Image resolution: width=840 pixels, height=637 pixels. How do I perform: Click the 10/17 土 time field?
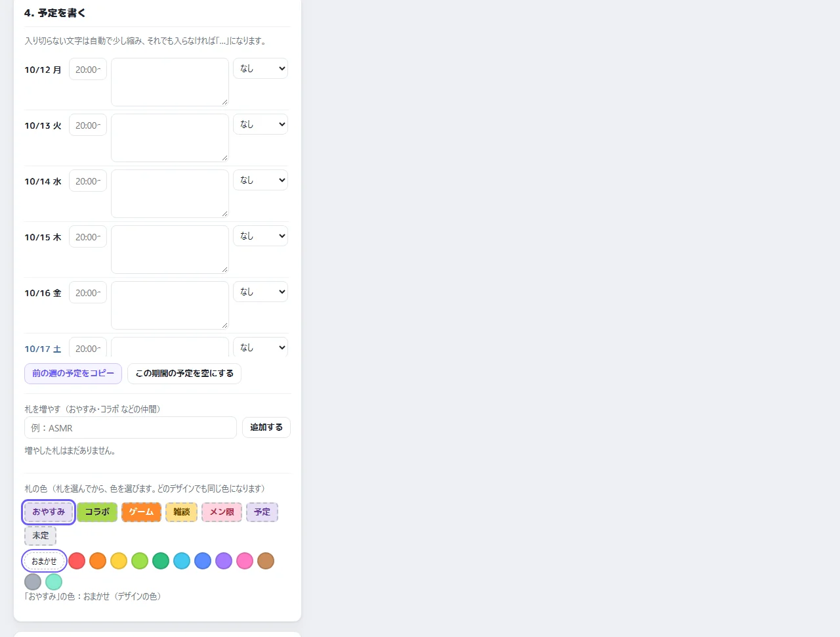tap(88, 347)
